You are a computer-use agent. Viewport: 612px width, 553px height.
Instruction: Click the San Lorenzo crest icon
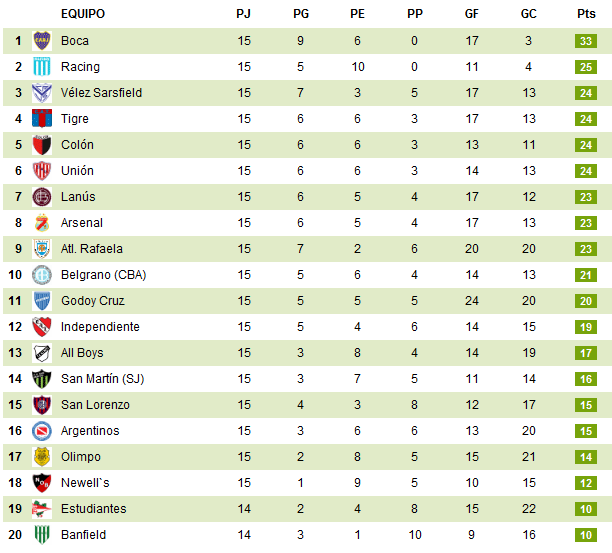tap(42, 405)
